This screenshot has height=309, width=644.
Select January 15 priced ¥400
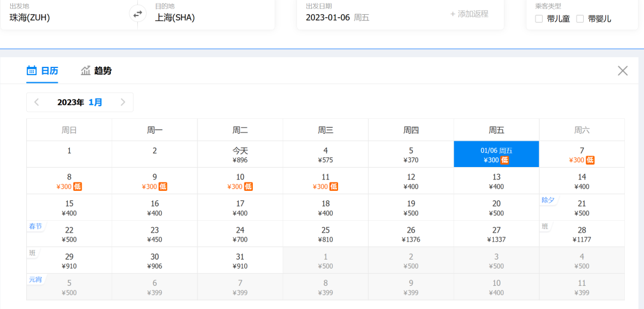tap(69, 208)
